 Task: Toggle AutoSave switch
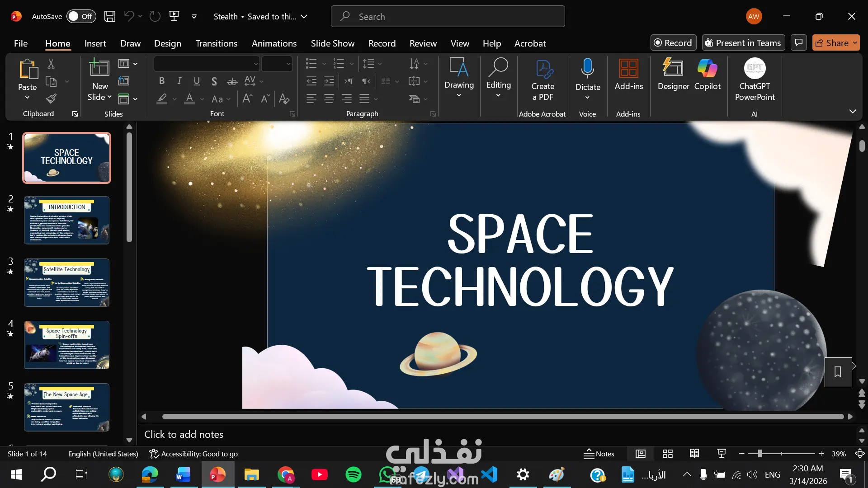81,16
